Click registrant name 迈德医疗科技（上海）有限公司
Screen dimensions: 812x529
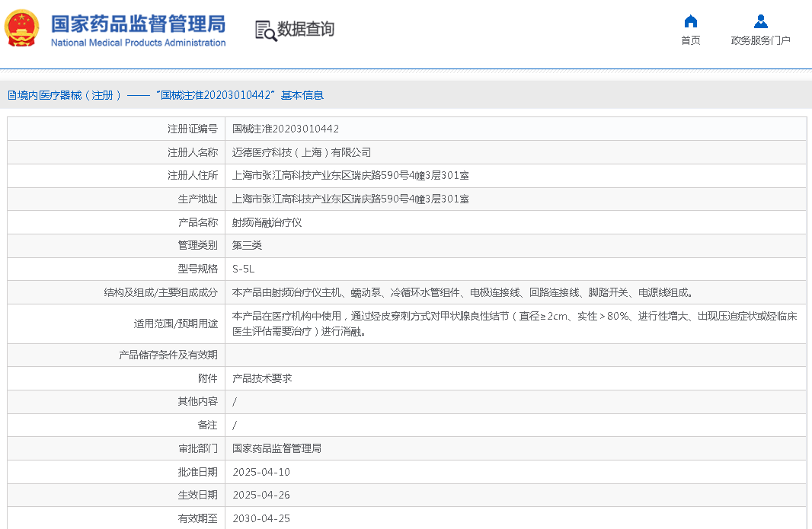[x=301, y=153]
